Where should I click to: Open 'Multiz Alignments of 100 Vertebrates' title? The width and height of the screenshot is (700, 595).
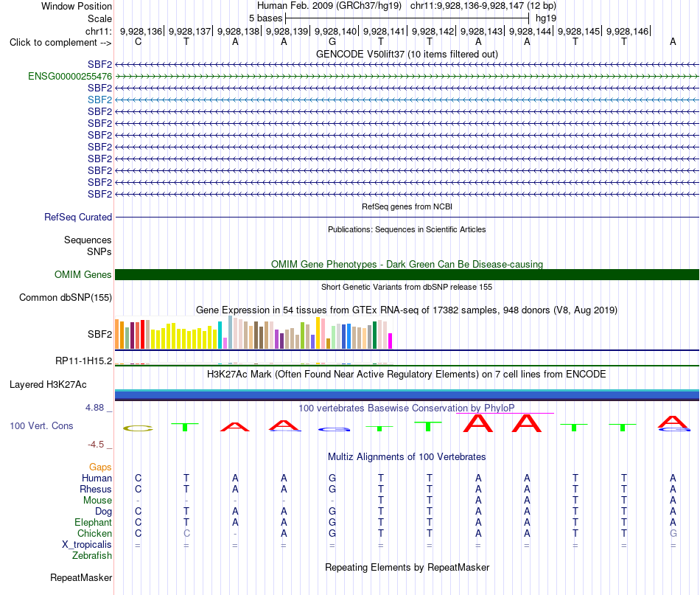click(x=407, y=456)
